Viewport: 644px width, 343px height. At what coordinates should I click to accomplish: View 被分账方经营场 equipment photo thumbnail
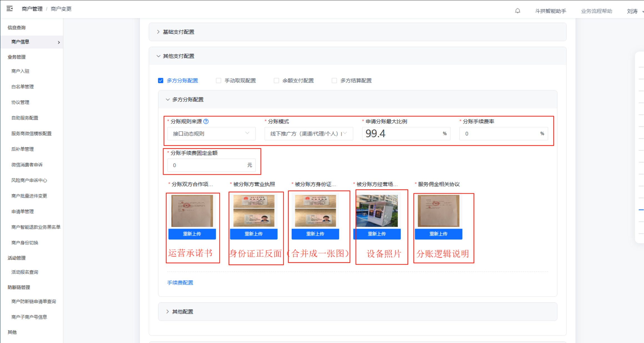pyautogui.click(x=377, y=211)
